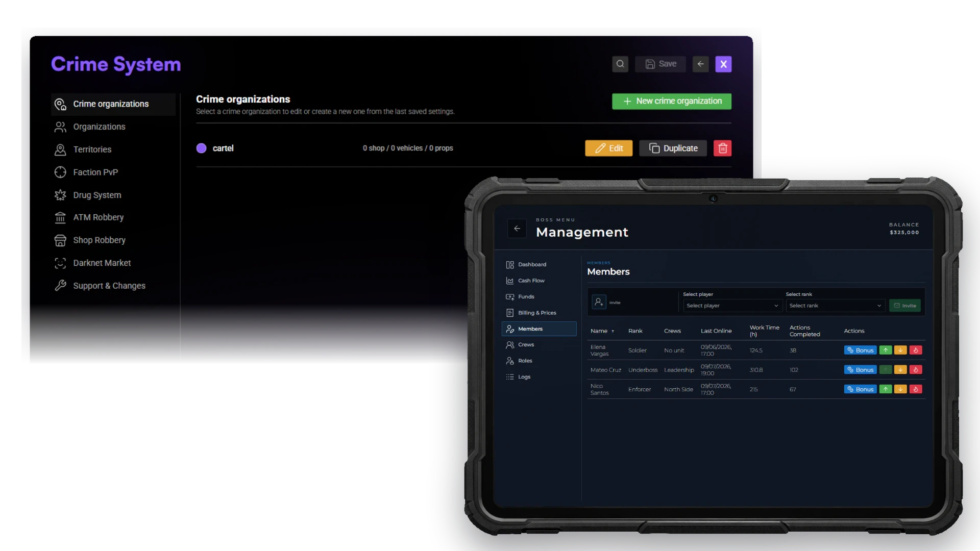Open ATM Robbery settings
Screen dimensions: 980x551
click(x=113, y=217)
